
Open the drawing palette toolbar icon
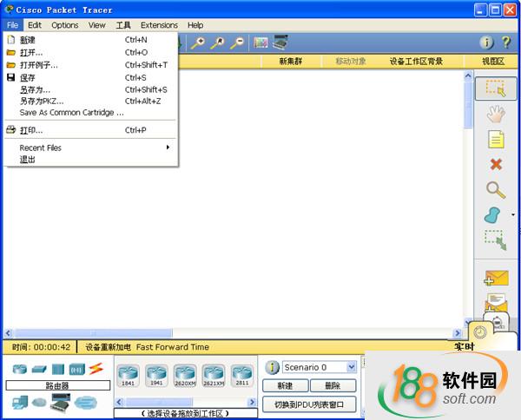tap(260, 42)
